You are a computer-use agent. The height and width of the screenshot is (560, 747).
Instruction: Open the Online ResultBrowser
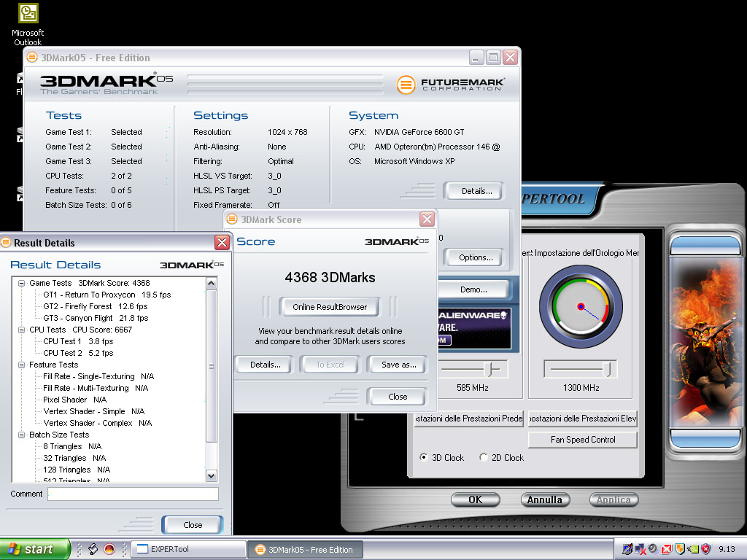(330, 307)
